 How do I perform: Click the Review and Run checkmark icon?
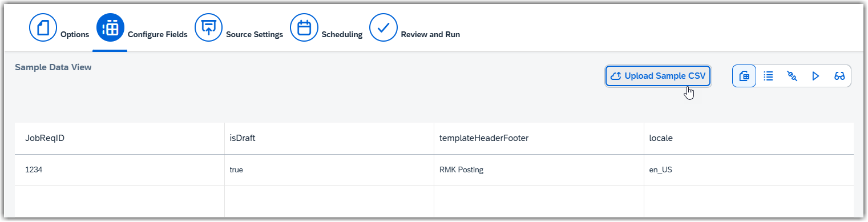383,28
